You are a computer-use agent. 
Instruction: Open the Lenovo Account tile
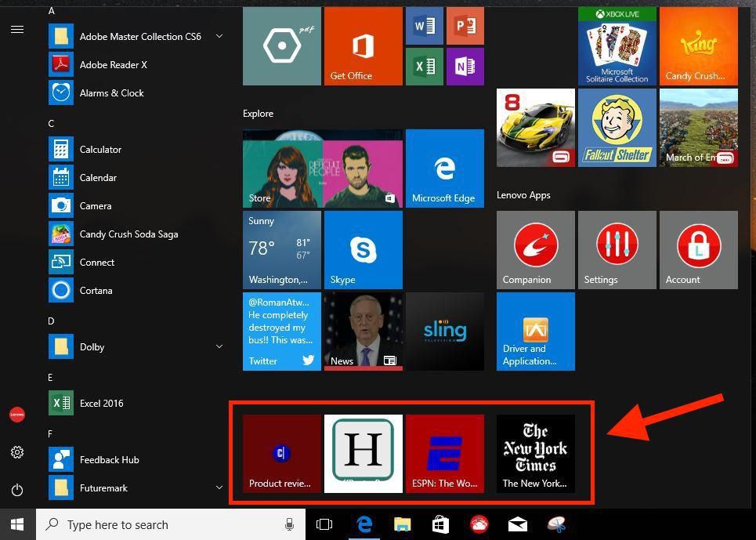[699, 250]
